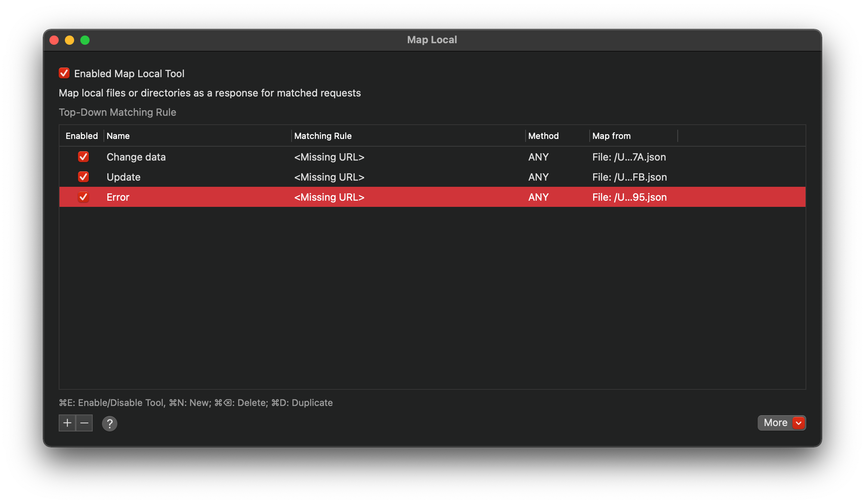Zoom window with green titlebar button
This screenshot has width=865, height=504.
(85, 40)
